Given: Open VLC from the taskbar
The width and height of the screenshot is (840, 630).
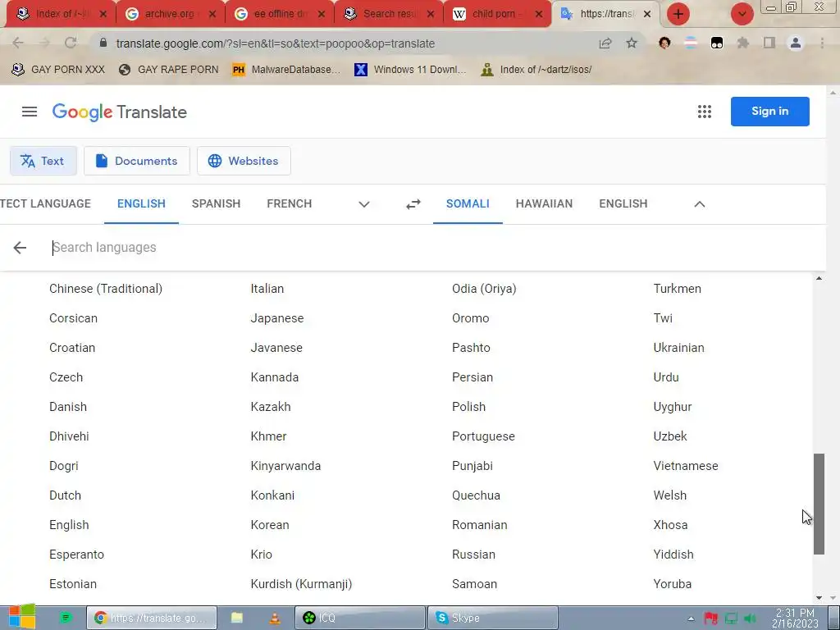Looking at the screenshot, I should click(274, 618).
